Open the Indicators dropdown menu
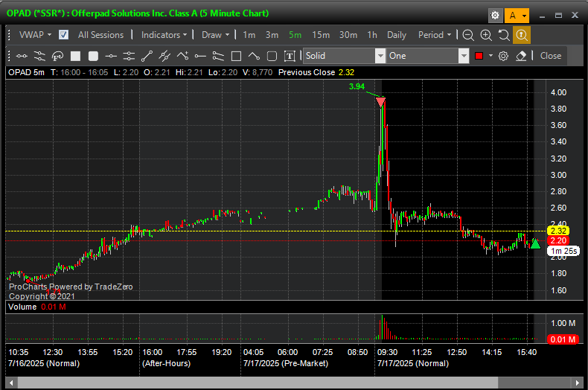The width and height of the screenshot is (588, 390). pyautogui.click(x=164, y=35)
